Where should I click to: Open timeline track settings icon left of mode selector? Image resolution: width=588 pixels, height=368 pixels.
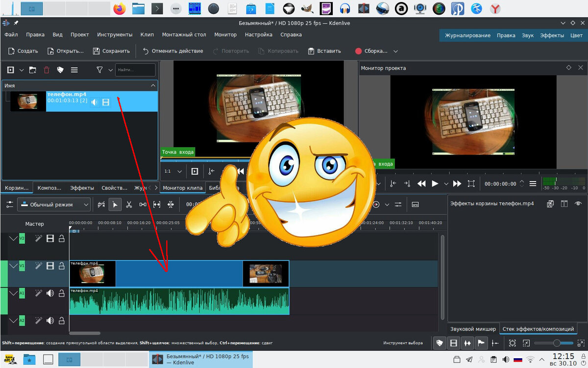coord(9,205)
